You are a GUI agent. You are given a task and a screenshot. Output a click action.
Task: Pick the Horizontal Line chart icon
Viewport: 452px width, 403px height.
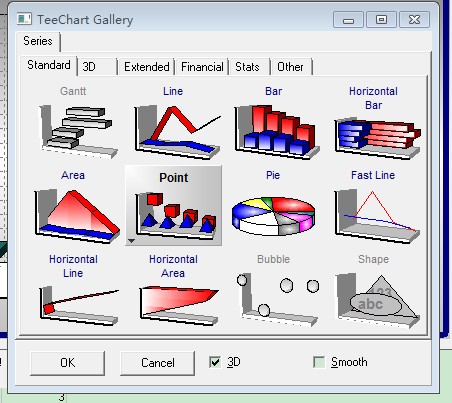(79, 305)
